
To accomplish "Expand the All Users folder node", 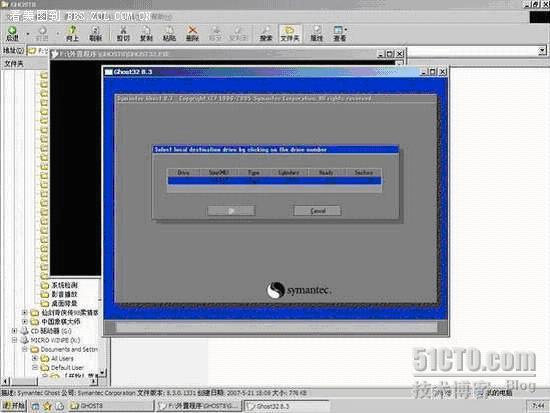I will [x=35, y=358].
